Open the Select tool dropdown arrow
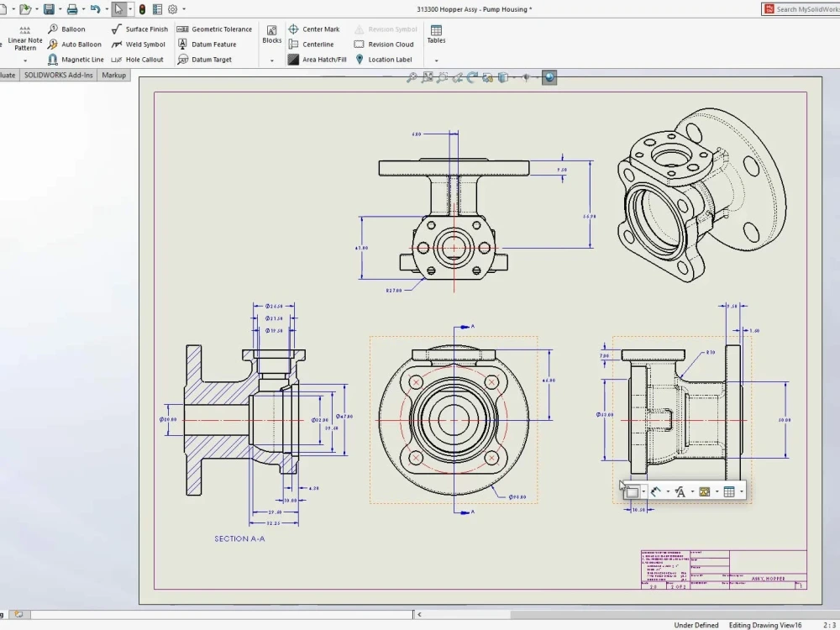 click(130, 9)
